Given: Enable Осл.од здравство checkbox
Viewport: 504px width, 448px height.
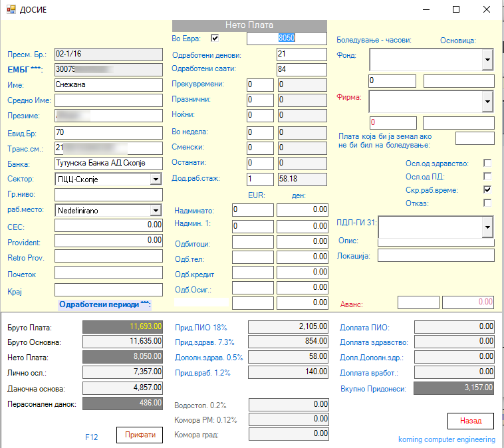Looking at the screenshot, I should pos(487,164).
